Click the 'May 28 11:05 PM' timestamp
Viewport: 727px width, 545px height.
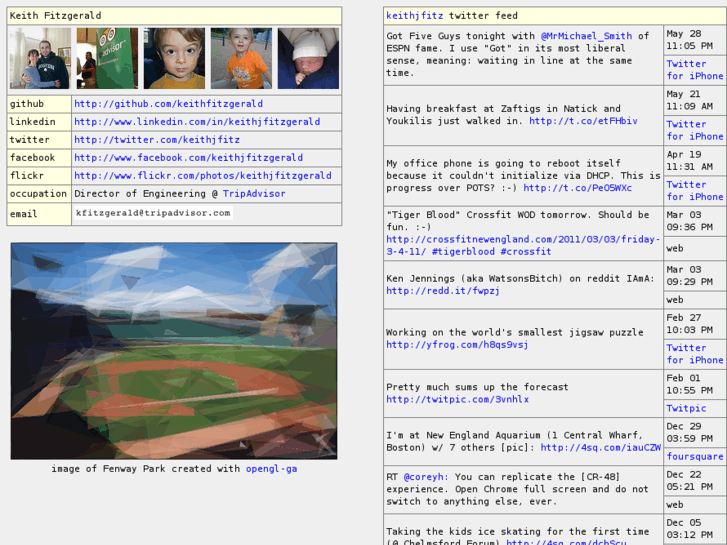(x=689, y=40)
